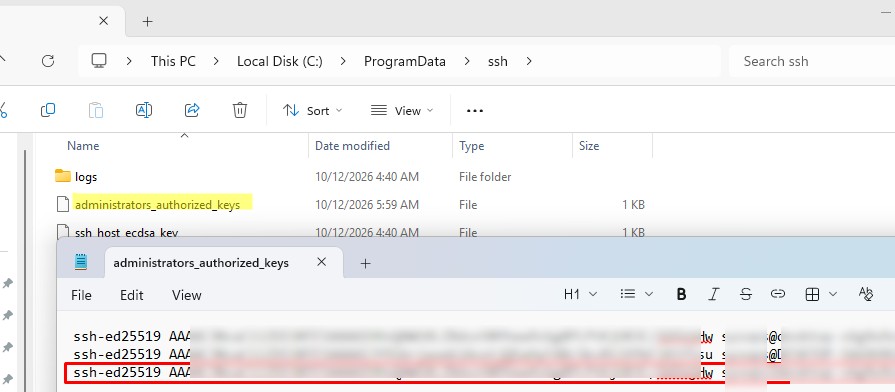Image resolution: width=895 pixels, height=392 pixels.
Task: Add a new Explorer tab
Action: click(147, 22)
